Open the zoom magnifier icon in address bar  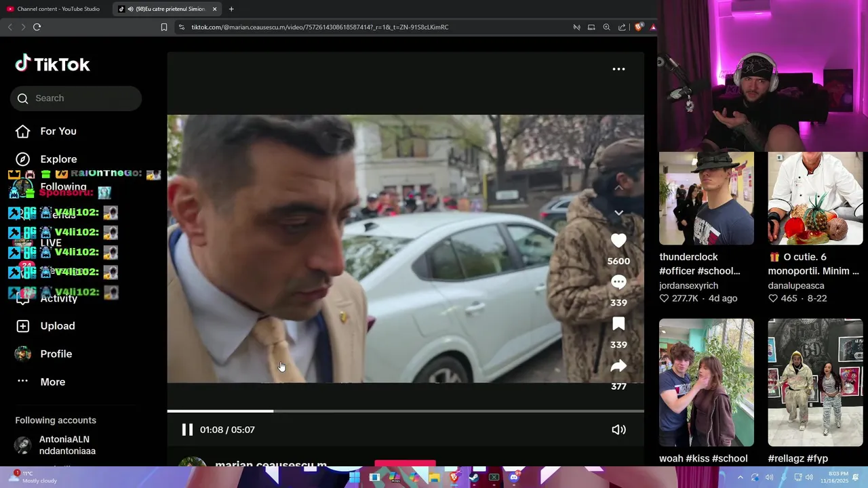click(606, 27)
